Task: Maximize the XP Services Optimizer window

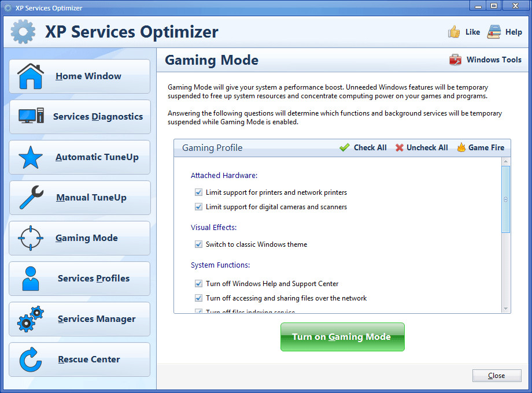Action: tap(494, 6)
